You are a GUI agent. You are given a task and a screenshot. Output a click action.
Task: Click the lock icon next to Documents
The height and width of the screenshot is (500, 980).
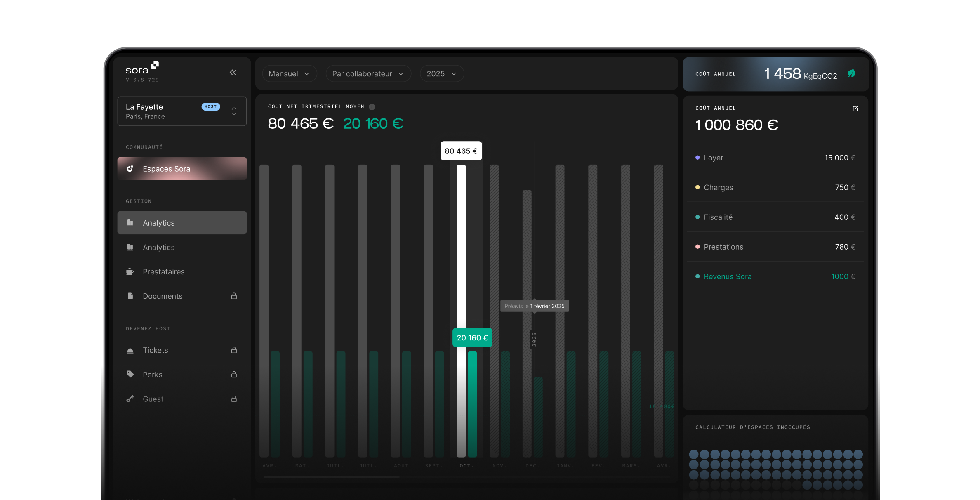[234, 296]
